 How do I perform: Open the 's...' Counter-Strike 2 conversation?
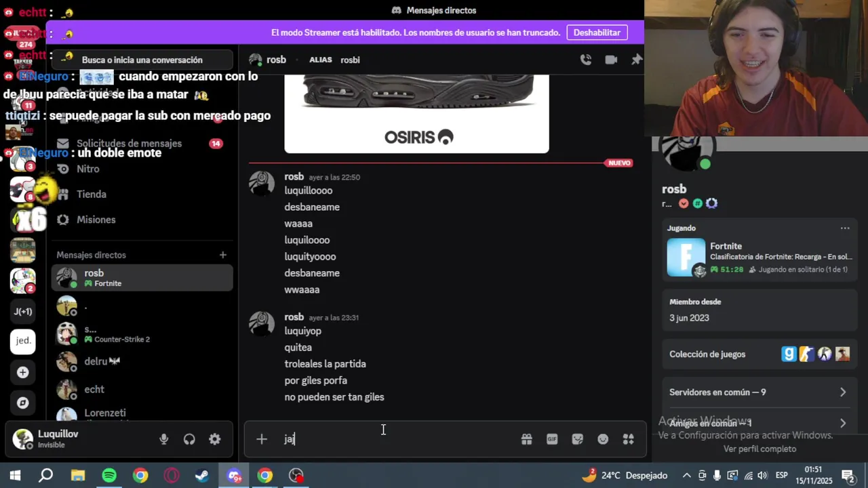pyautogui.click(x=142, y=333)
